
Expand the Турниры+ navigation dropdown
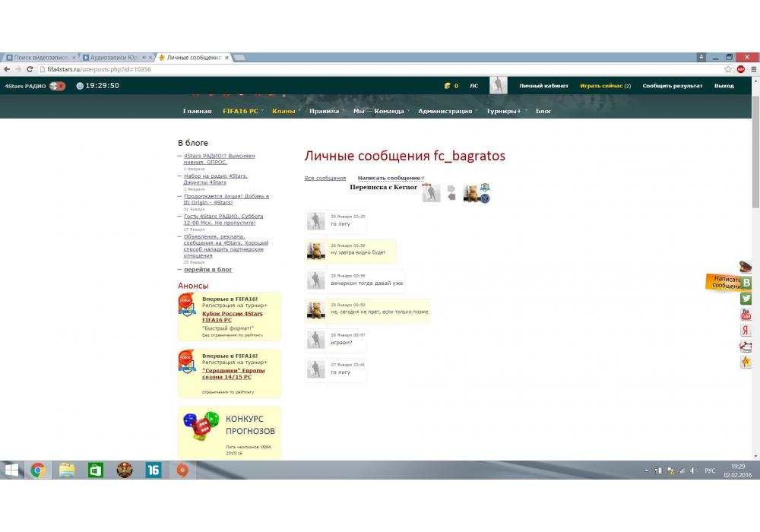coord(507,112)
